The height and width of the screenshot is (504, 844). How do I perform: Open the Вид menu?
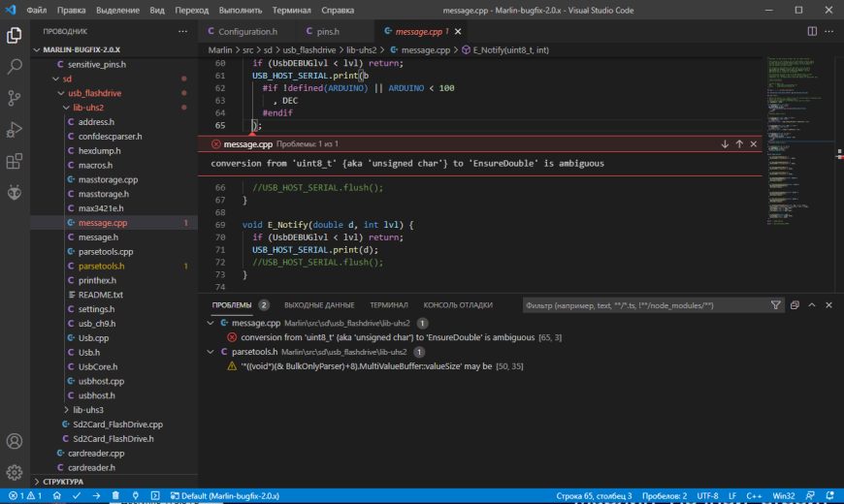[157, 11]
